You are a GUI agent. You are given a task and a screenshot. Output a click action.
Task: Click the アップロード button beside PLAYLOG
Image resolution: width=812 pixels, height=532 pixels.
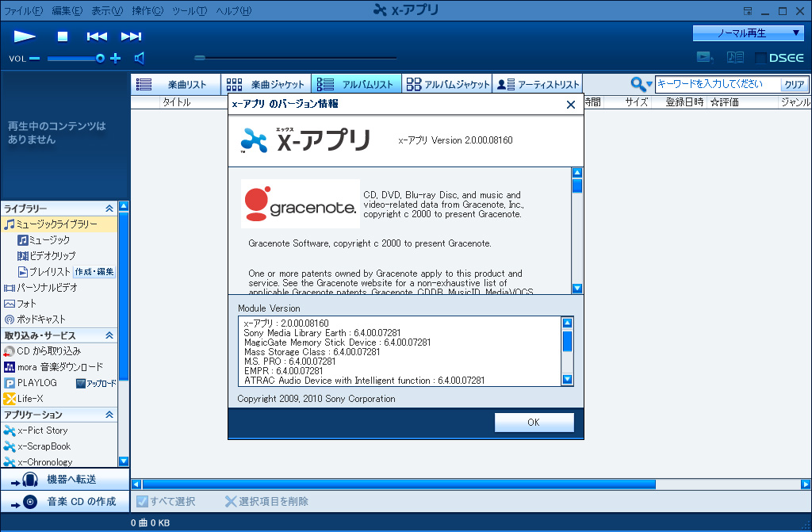click(96, 383)
